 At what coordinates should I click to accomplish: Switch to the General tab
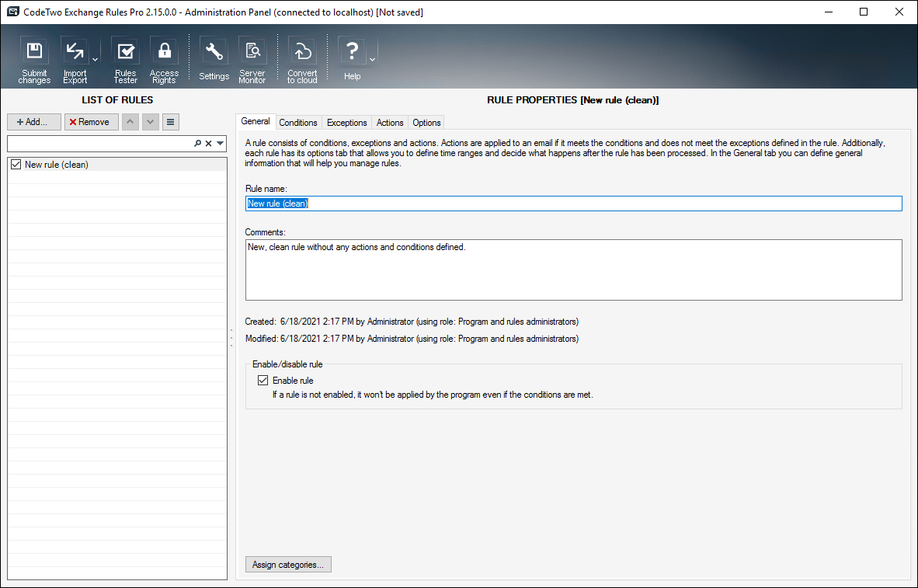[x=256, y=121]
